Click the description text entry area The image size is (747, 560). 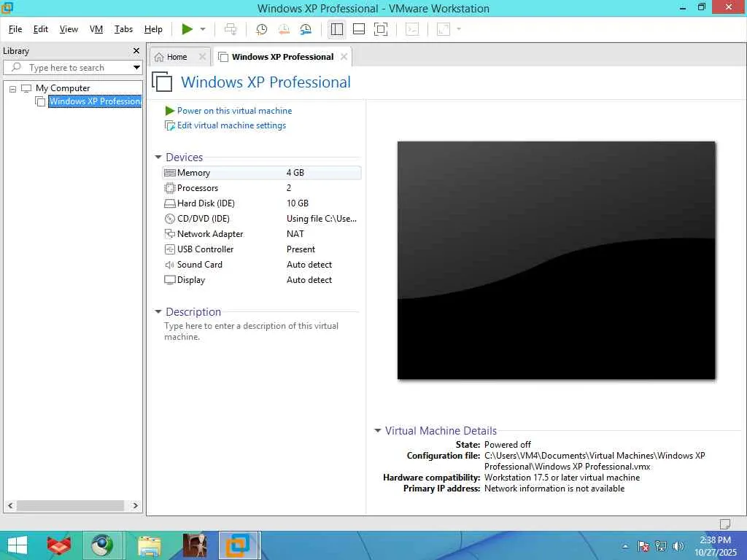[x=252, y=331]
